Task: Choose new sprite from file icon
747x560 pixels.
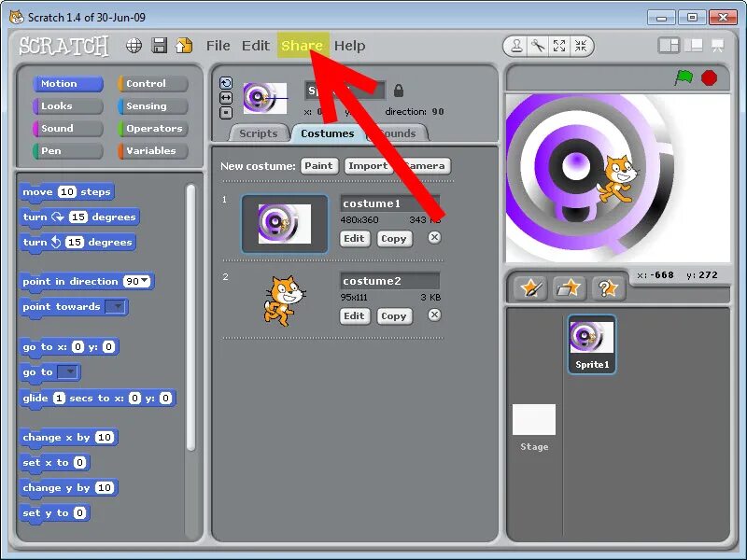Action: pyautogui.click(x=569, y=288)
